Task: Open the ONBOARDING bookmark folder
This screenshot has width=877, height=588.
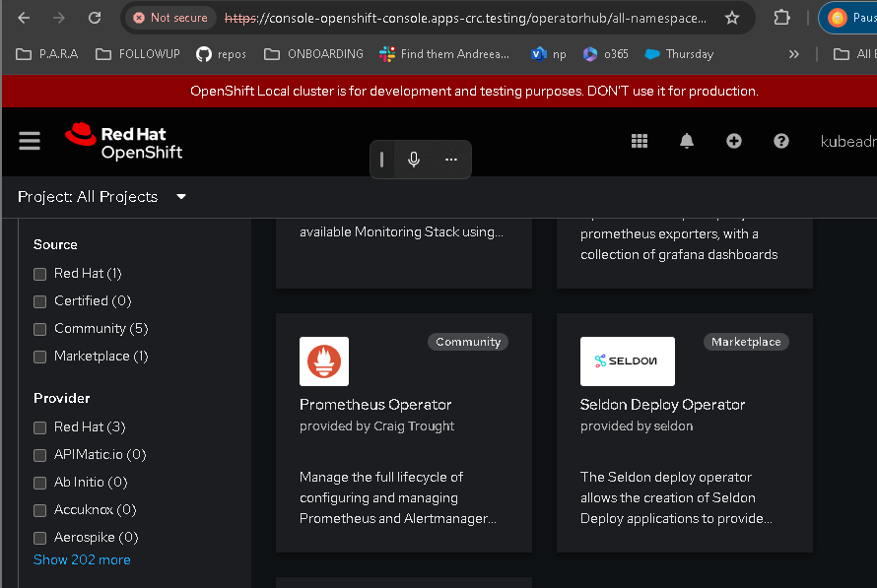Action: pos(313,54)
